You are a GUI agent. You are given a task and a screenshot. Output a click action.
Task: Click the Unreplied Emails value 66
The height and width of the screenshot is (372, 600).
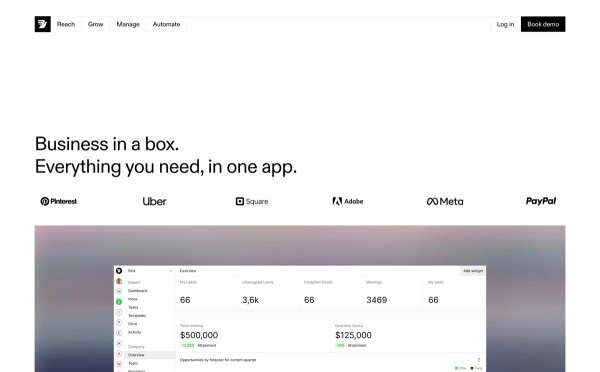coord(309,300)
